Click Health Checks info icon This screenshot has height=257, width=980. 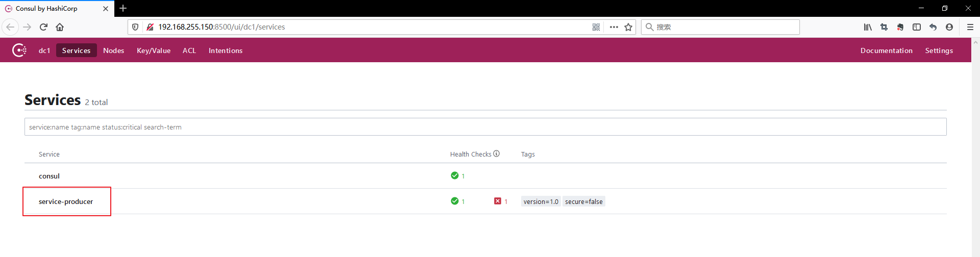[x=497, y=153]
